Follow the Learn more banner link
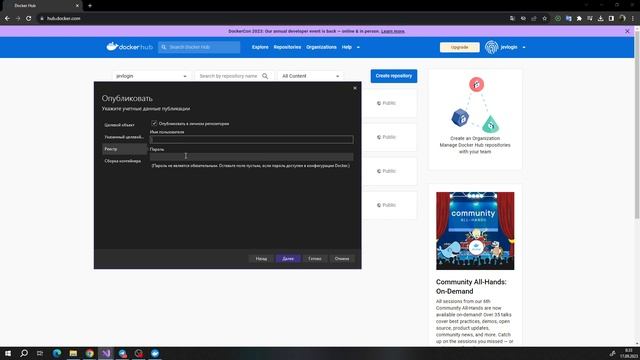 pos(393,31)
